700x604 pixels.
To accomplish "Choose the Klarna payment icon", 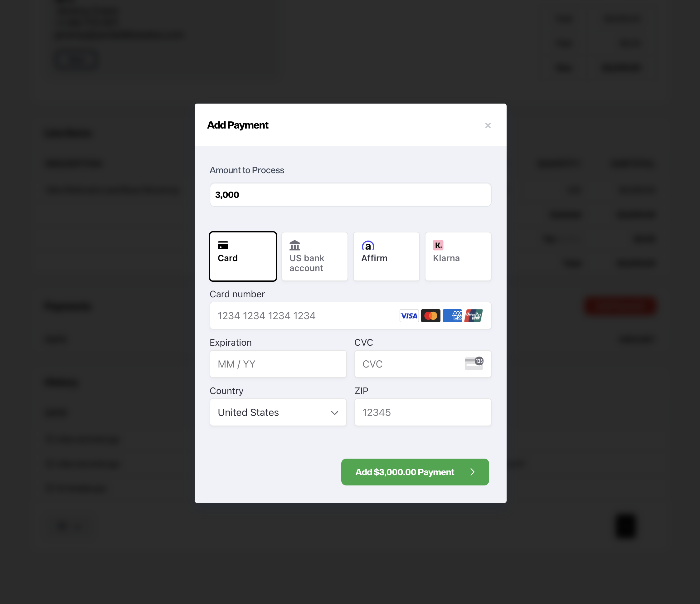I will pyautogui.click(x=438, y=245).
